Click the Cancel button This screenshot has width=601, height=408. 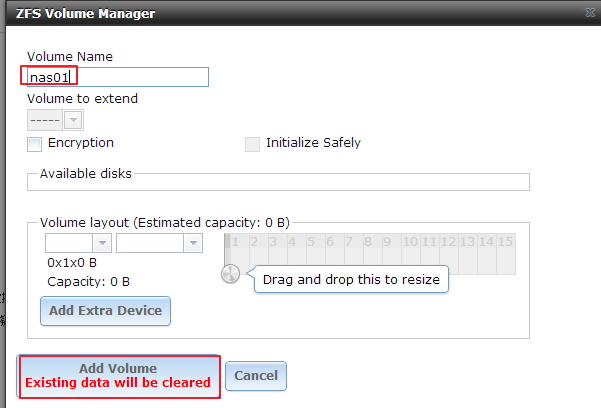tap(256, 376)
